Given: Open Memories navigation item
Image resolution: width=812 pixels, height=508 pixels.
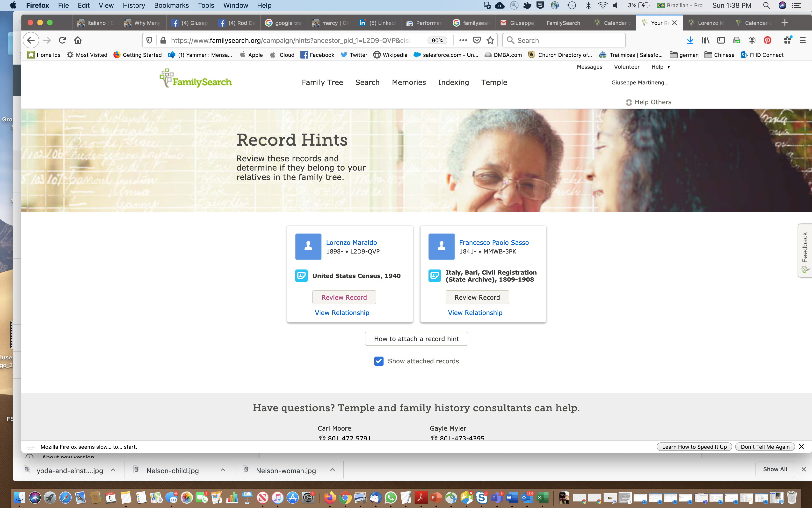Looking at the screenshot, I should 409,82.
